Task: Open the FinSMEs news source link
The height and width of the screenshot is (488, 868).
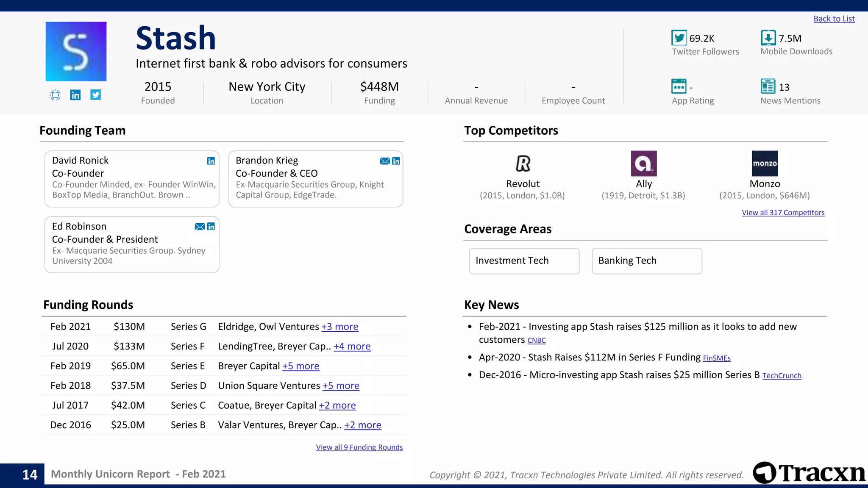Action: click(x=717, y=358)
